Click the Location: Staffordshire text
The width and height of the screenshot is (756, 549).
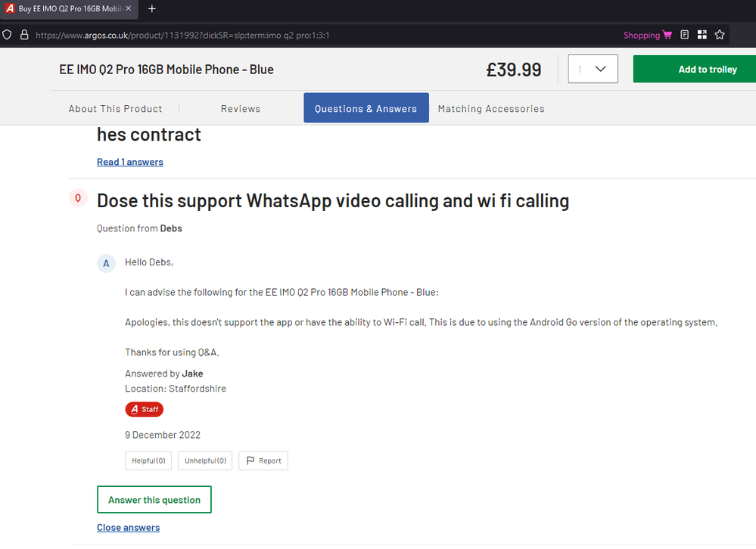[176, 389]
